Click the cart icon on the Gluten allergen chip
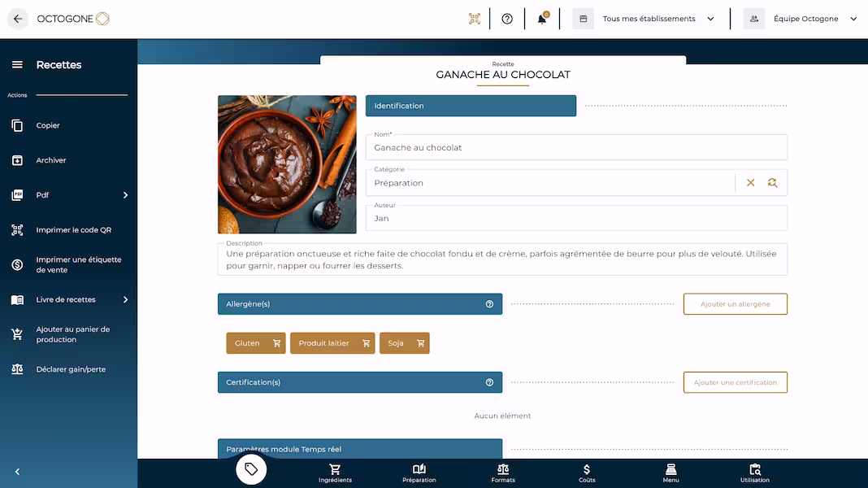Image resolution: width=868 pixels, height=488 pixels. [276, 342]
